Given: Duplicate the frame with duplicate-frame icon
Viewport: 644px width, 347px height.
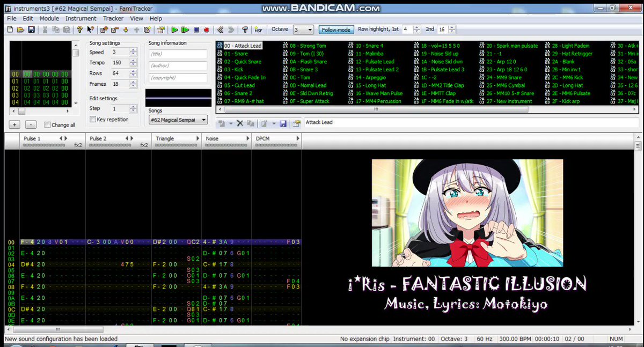Looking at the screenshot, I should [147, 29].
